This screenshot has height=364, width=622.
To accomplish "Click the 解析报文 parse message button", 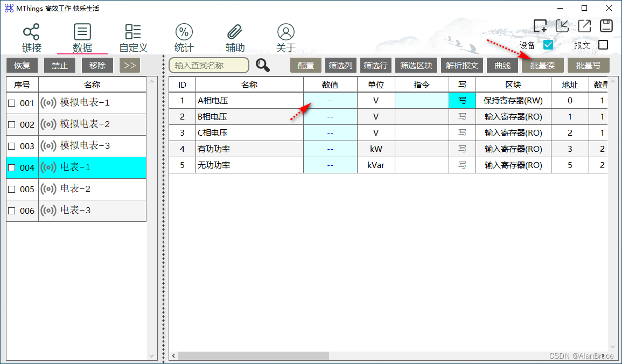I will [462, 65].
